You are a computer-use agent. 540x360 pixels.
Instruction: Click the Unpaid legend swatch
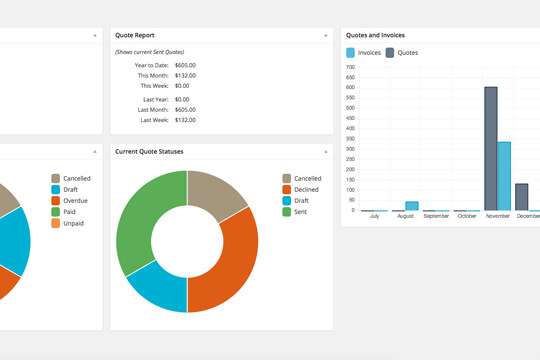pyautogui.click(x=55, y=223)
